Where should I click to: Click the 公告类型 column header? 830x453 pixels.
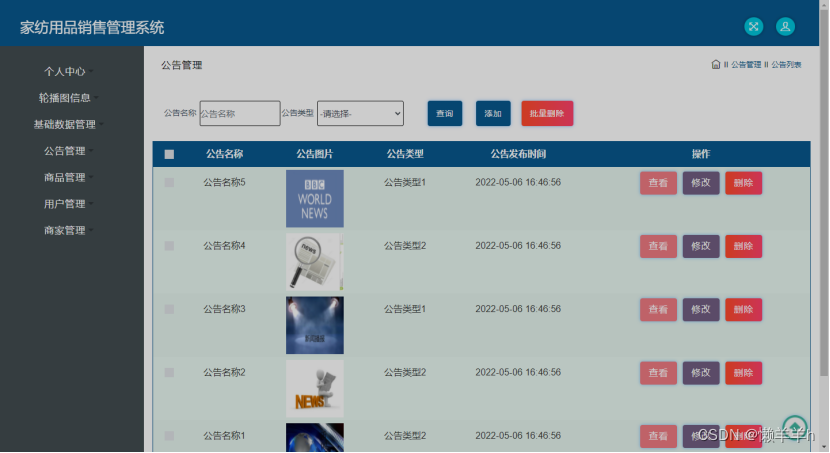405,154
